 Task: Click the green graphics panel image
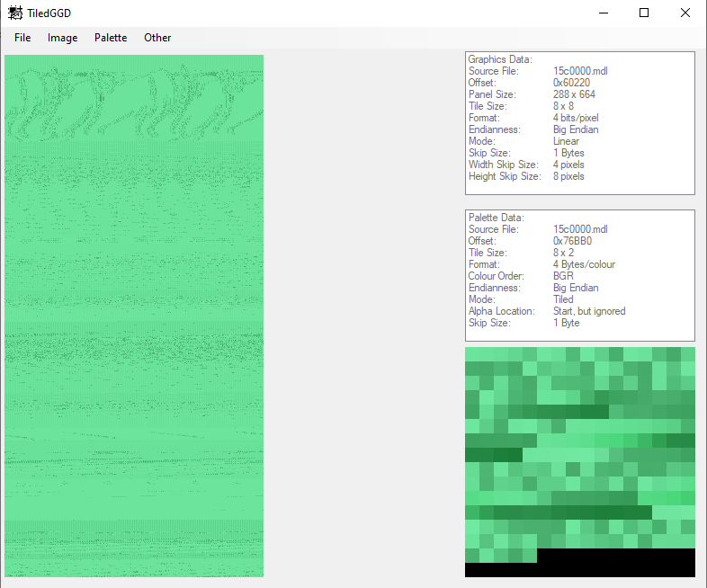click(x=134, y=316)
